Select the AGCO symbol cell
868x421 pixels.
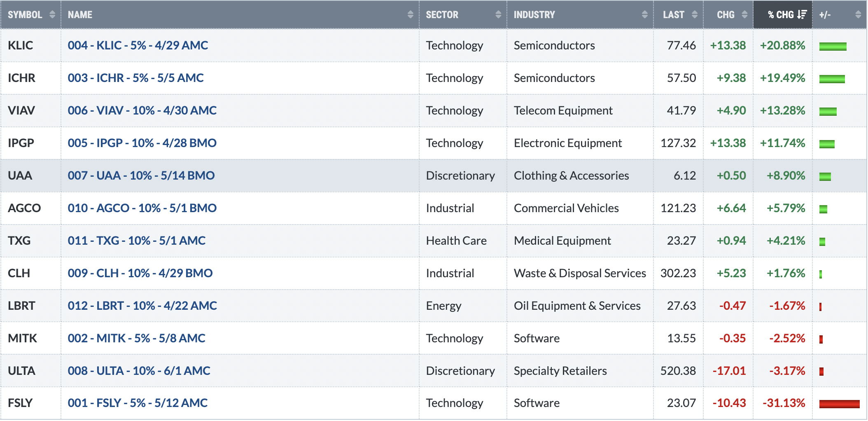24,208
